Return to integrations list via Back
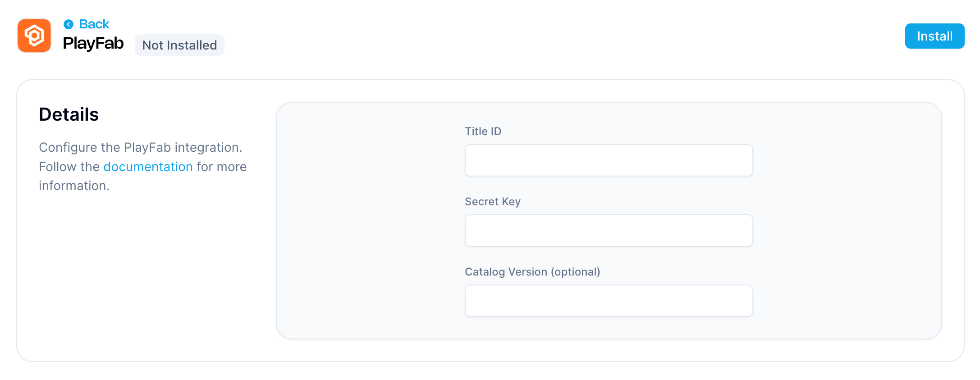The width and height of the screenshot is (980, 380). [93, 24]
